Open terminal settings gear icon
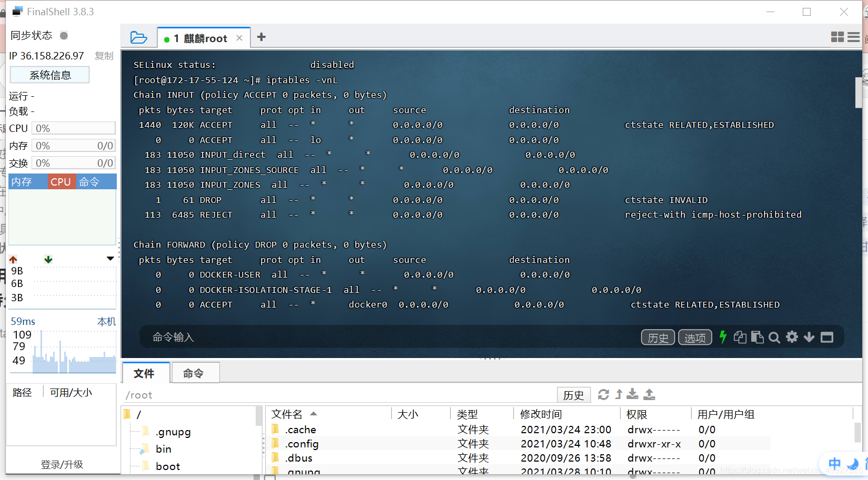 [792, 337]
